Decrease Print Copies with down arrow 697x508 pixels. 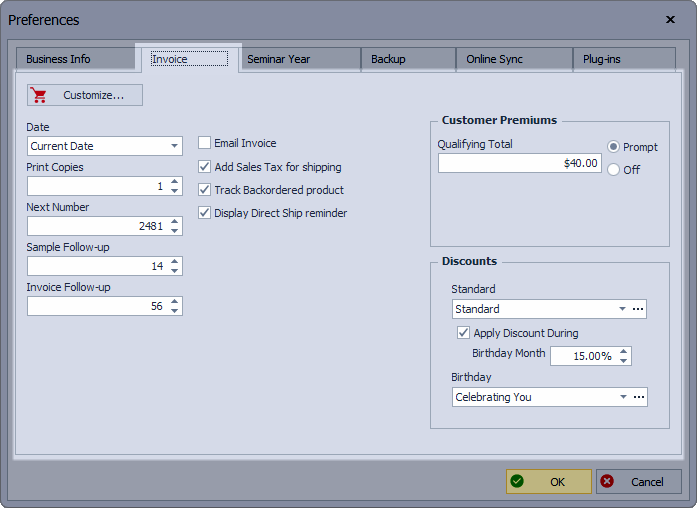coord(175,191)
